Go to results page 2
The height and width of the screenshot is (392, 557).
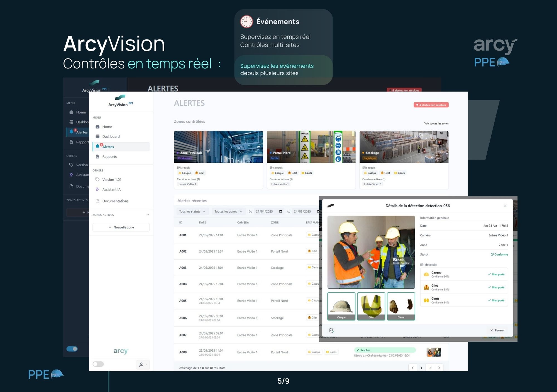coord(430,368)
